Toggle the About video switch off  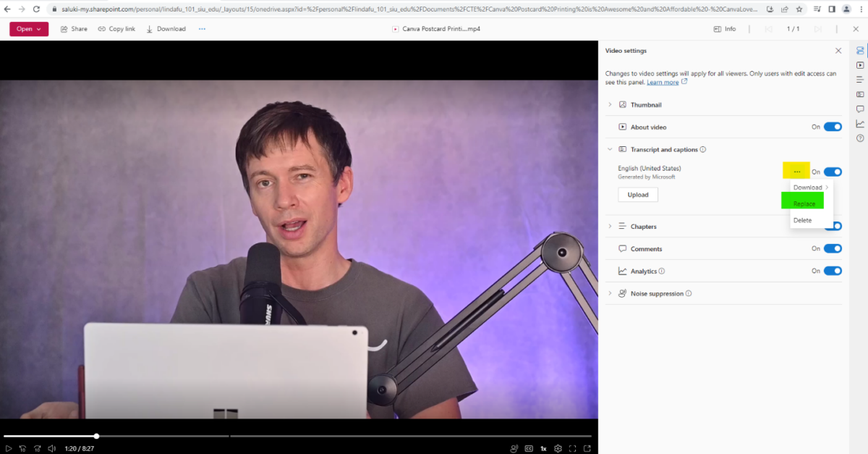(x=832, y=126)
